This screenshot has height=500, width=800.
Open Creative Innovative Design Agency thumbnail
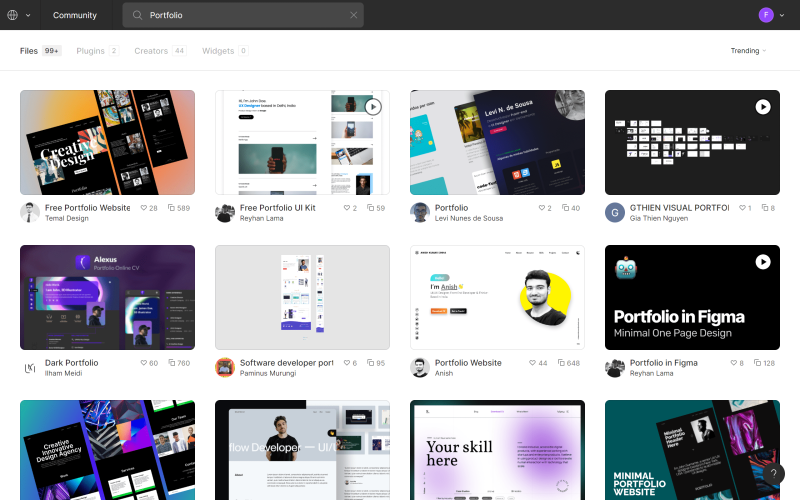click(x=107, y=450)
